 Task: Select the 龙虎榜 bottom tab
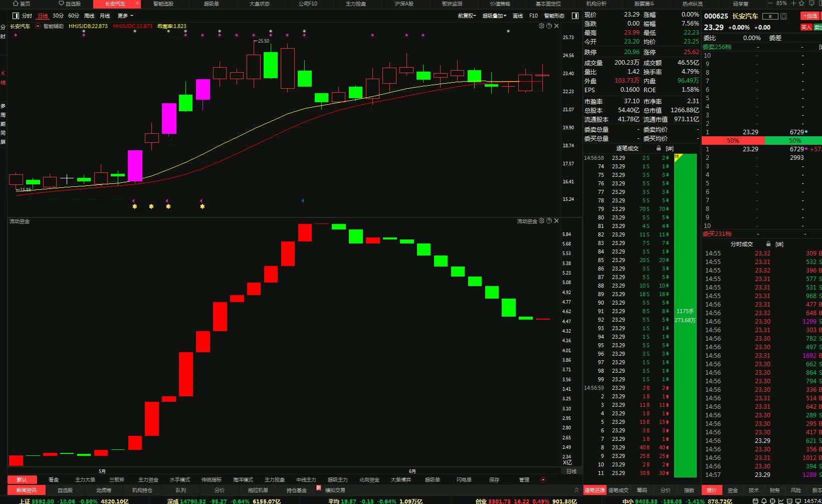tap(103, 490)
